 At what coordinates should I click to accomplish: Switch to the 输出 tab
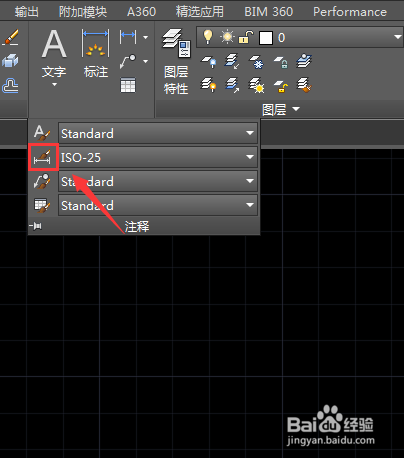pyautogui.click(x=26, y=12)
